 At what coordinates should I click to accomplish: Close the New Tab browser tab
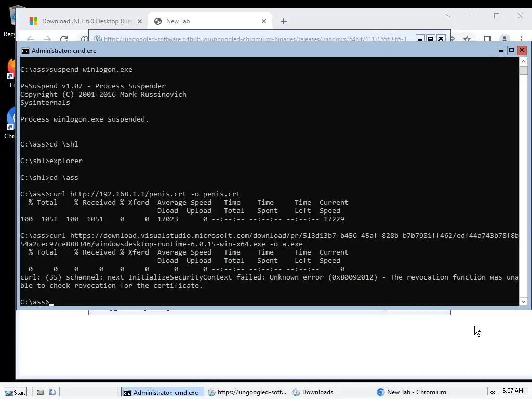264,21
